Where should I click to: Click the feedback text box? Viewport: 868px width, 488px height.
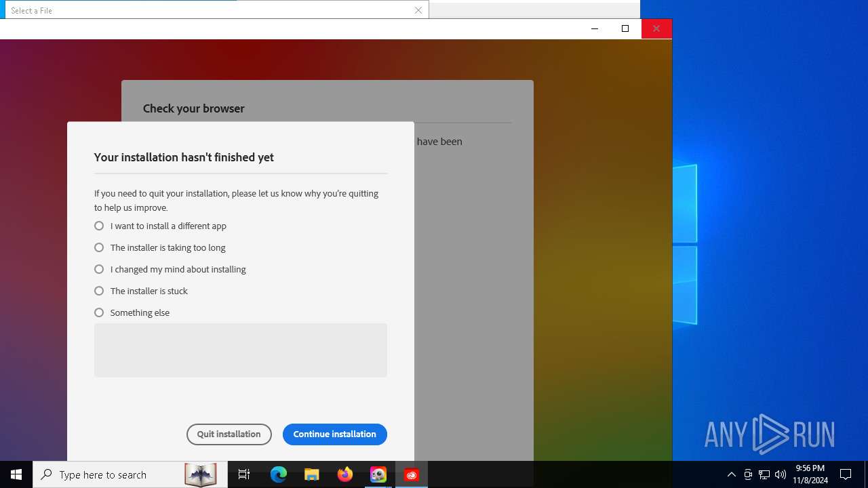click(241, 350)
